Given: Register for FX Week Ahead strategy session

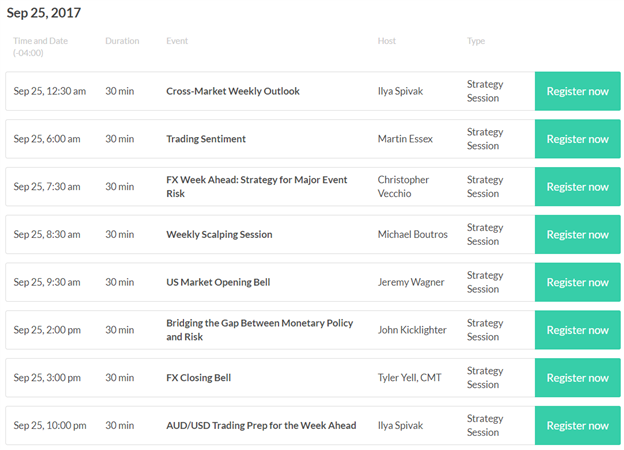Looking at the screenshot, I should pos(577,187).
